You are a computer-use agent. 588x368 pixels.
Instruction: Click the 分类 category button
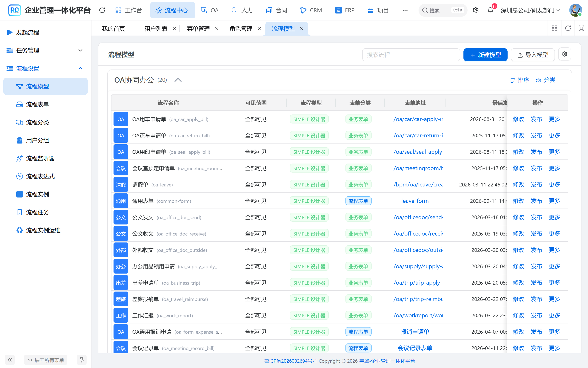[546, 80]
